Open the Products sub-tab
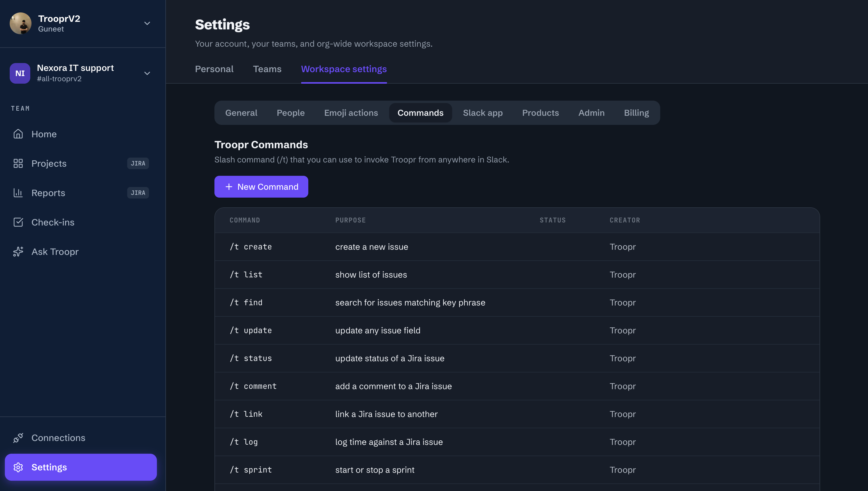 pyautogui.click(x=540, y=113)
